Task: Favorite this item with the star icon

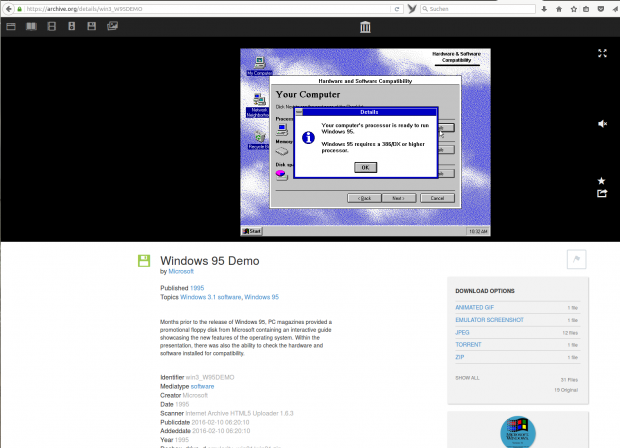Action: point(601,181)
